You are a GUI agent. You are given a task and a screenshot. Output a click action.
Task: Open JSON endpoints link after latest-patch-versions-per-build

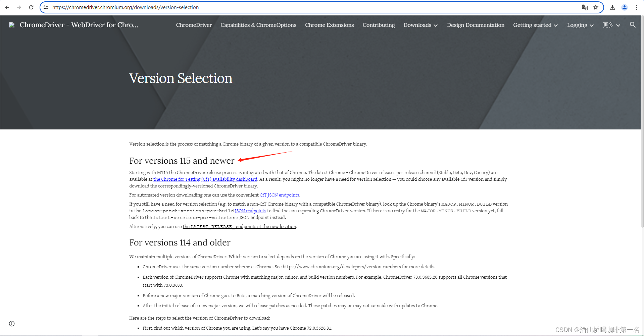coord(250,211)
